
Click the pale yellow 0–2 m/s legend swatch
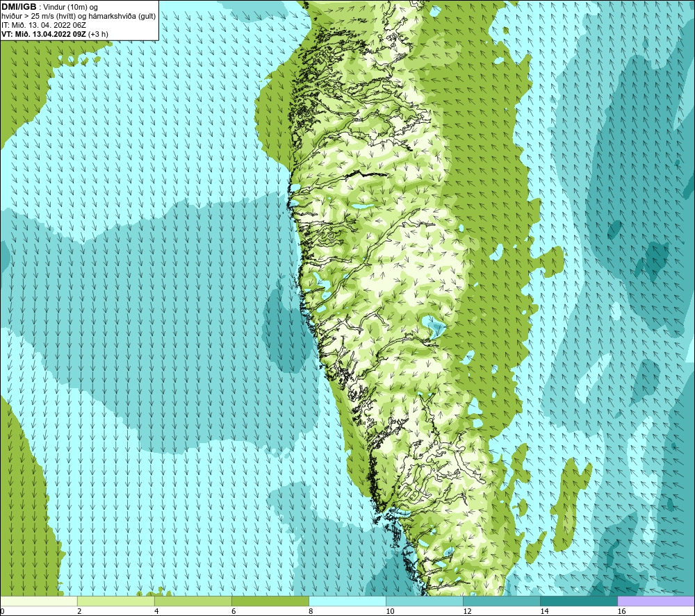pyautogui.click(x=39, y=601)
